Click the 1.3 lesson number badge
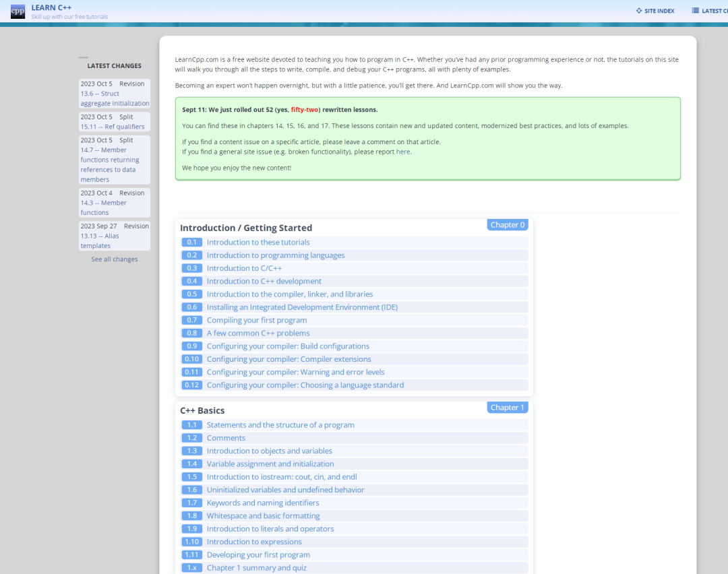The image size is (728, 574). [x=191, y=451]
